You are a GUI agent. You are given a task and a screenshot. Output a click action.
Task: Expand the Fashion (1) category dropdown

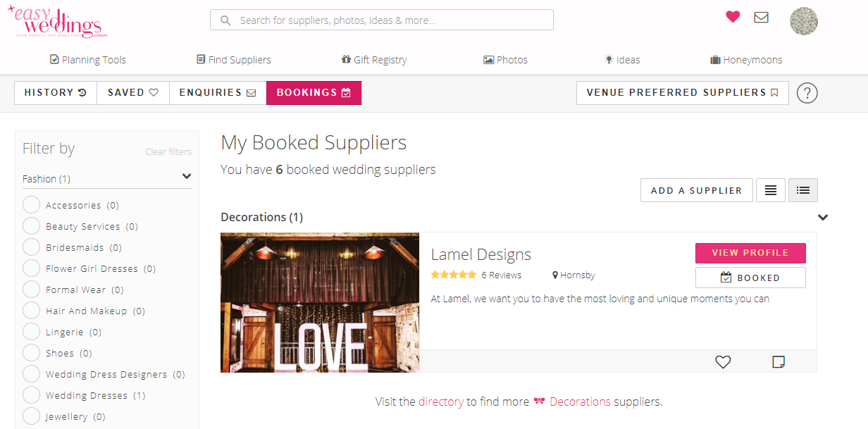click(x=107, y=178)
